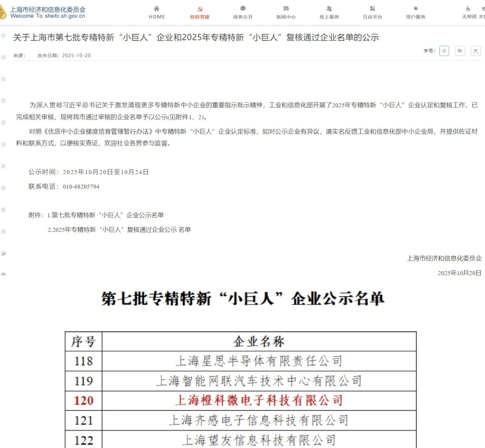Click the 上海市经济和信息化委员会 site title

pos(48,10)
